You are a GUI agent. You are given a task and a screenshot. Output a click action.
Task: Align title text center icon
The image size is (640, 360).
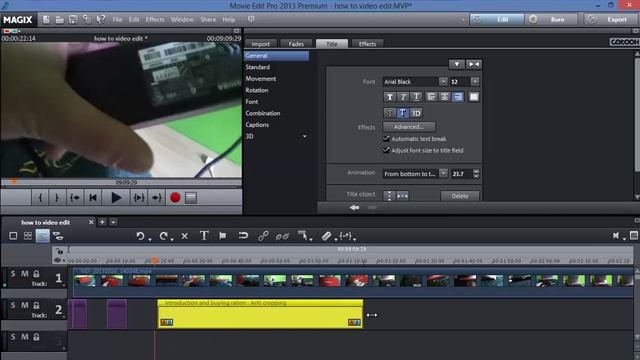[444, 97]
